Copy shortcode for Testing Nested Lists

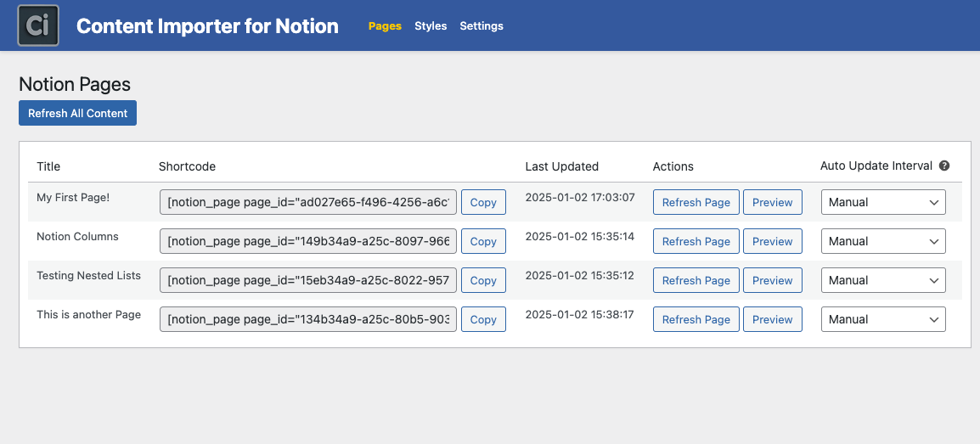tap(483, 280)
